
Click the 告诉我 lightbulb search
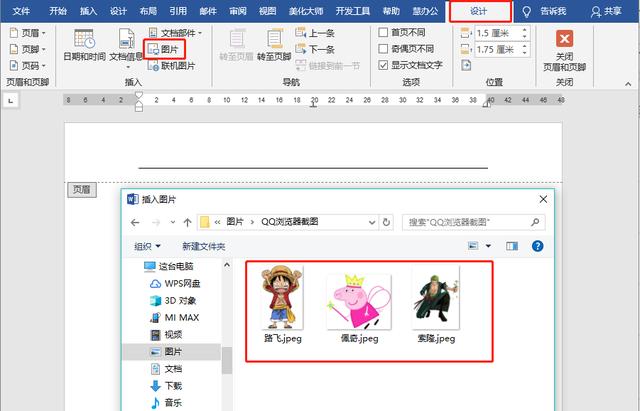[545, 11]
